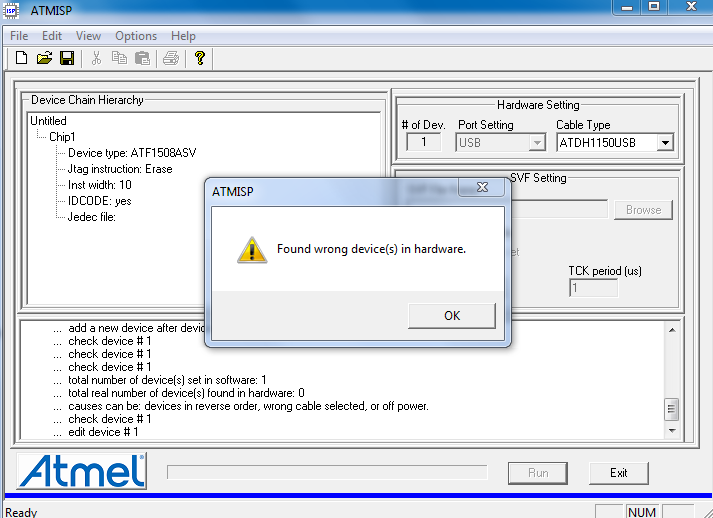This screenshot has height=518, width=713.
Task: Click the ATMISP title bar app icon
Action: [x=10, y=10]
